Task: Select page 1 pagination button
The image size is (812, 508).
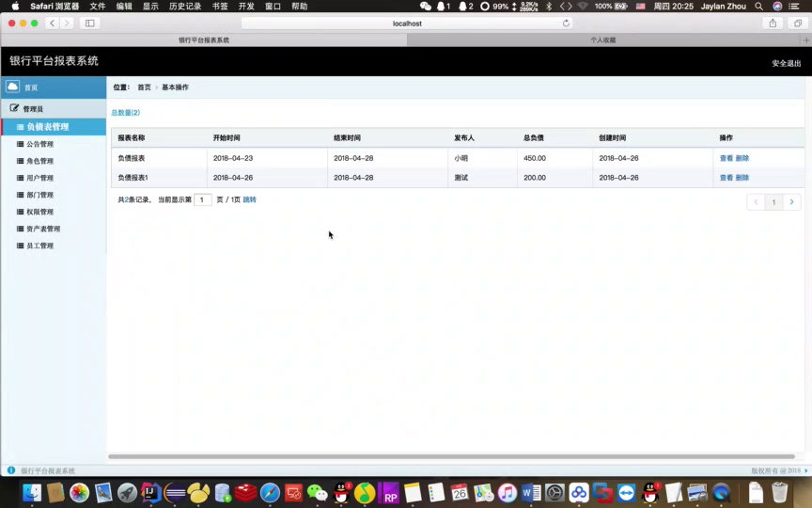Action: pos(773,201)
